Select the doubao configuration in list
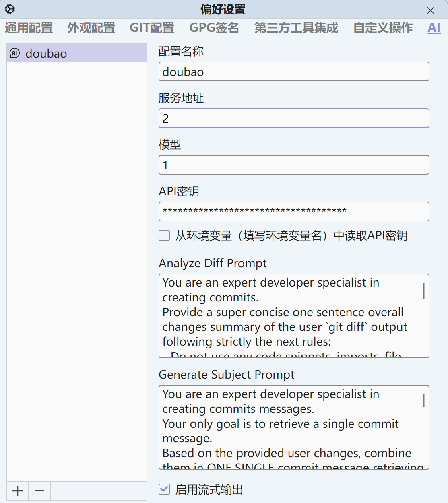 point(76,53)
